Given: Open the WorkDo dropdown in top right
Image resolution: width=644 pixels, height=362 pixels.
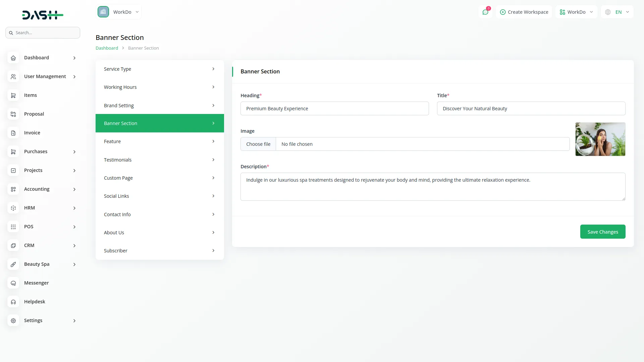Looking at the screenshot, I should [576, 12].
